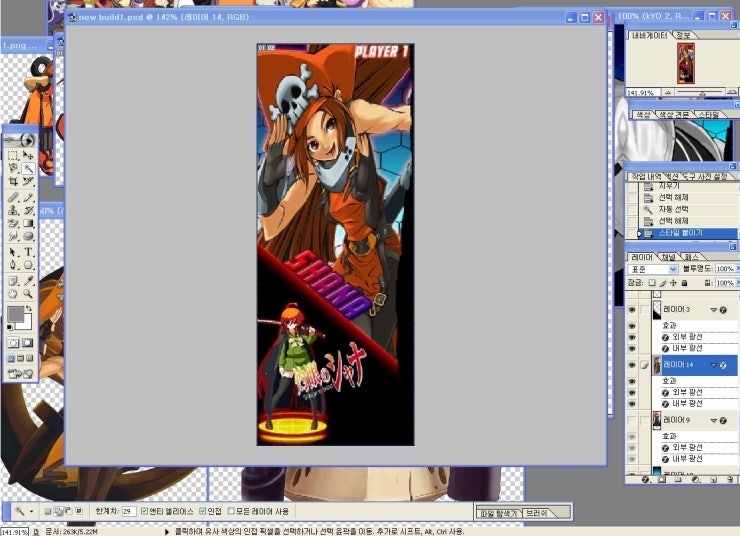Select the Rectangular Marquee tool
740x536 pixels.
pyautogui.click(x=13, y=155)
